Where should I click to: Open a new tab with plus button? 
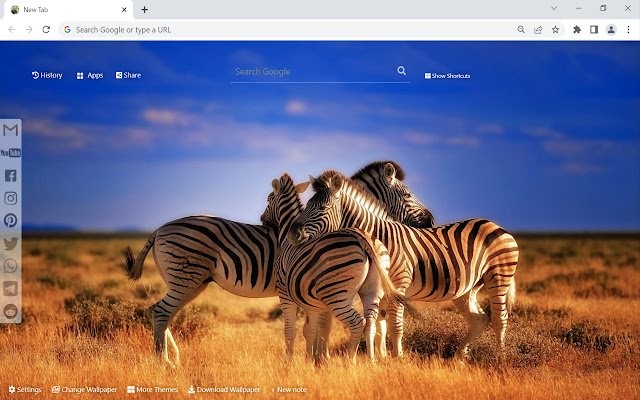pyautogui.click(x=144, y=9)
